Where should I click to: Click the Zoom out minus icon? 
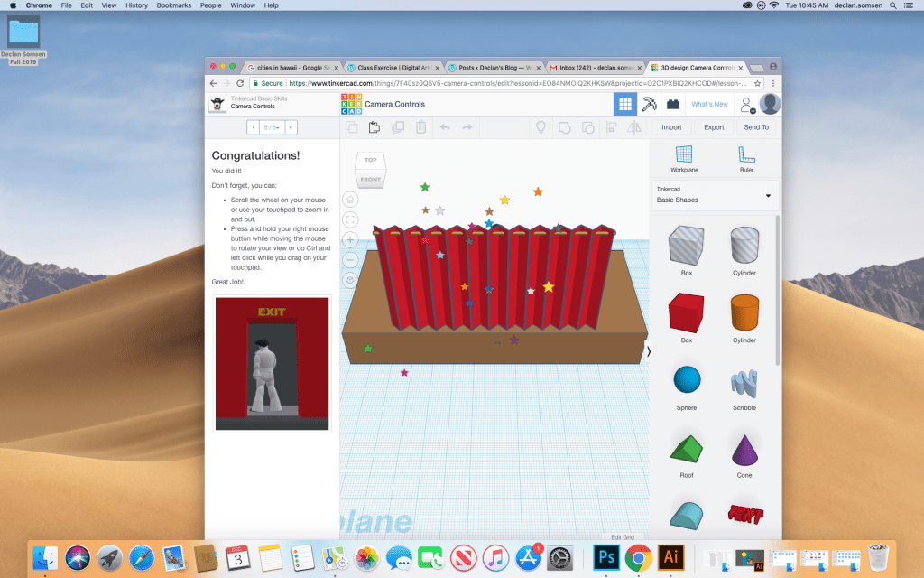tap(350, 260)
